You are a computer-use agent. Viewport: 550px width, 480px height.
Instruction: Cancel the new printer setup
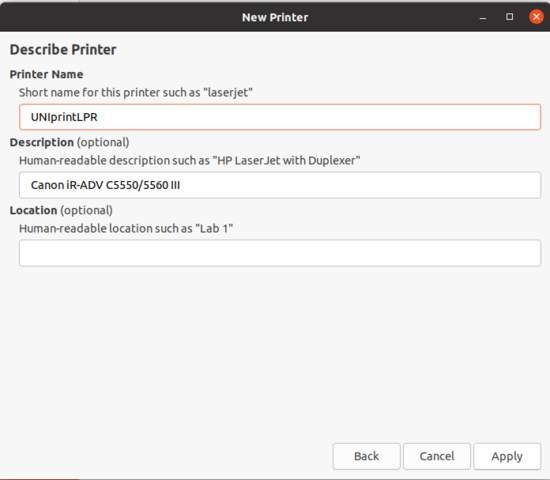(x=437, y=456)
